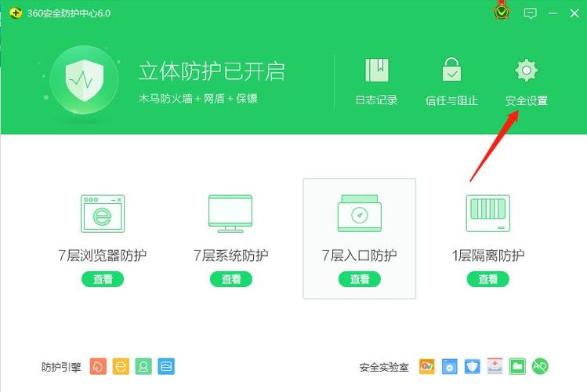Open the blue gear window security lab icon
Screen dimensions: 587x392
coord(449,366)
